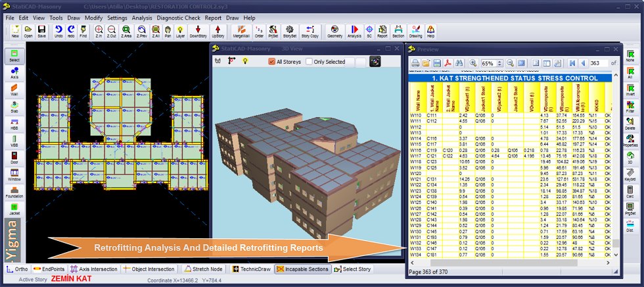Screen dimensions: 644x287
Task: Open the MergeWall tool
Action: pos(242,32)
